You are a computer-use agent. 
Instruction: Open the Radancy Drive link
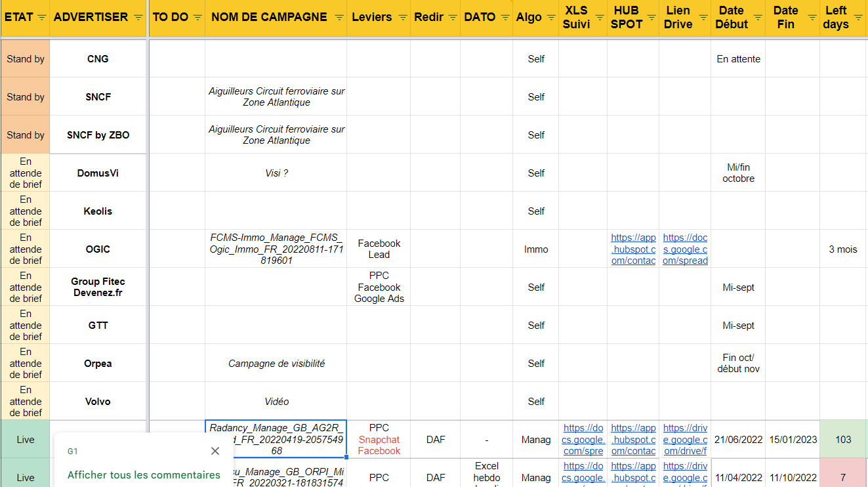[x=685, y=440]
